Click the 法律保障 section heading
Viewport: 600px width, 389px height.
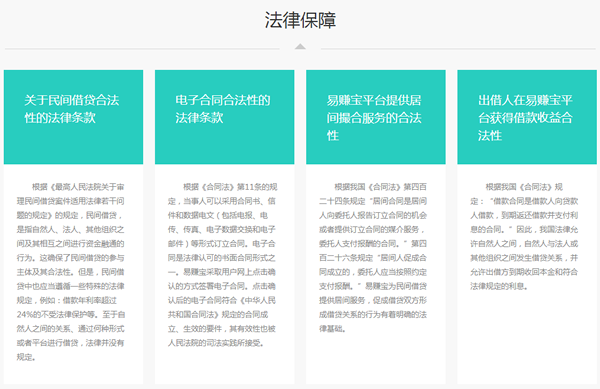(300, 20)
